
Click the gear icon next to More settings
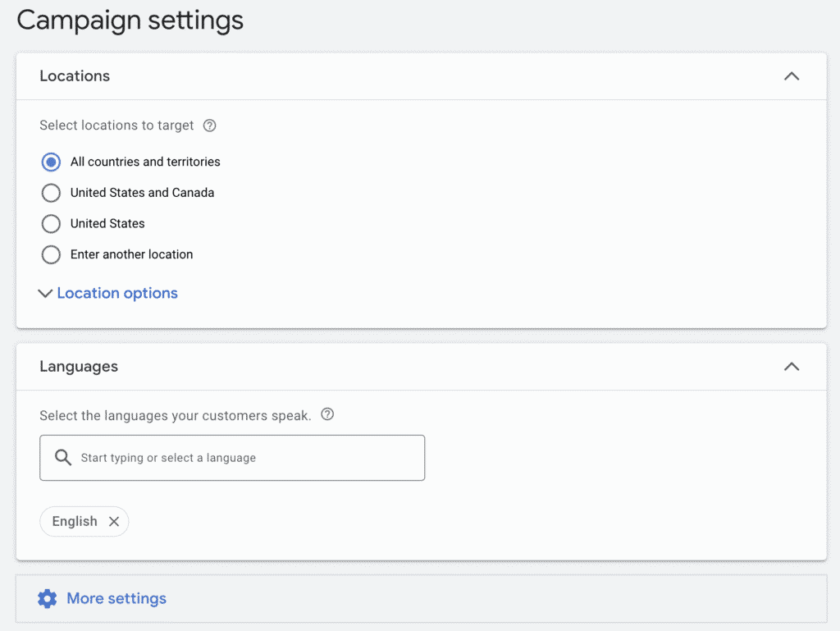(x=48, y=598)
